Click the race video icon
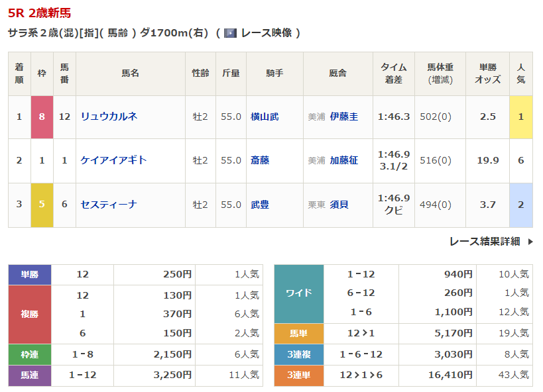Screen dimensions: 543x392 click(x=230, y=32)
